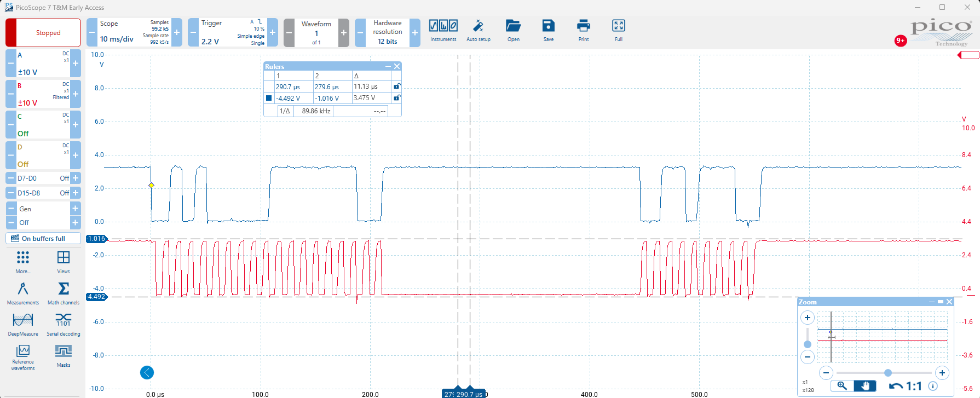Screen dimensions: 980x398
Task: Click the Zoom overview thumbnail
Action: (883, 337)
